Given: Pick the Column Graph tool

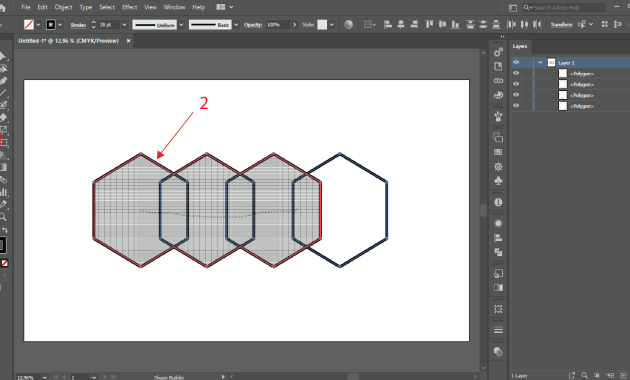Looking at the screenshot, I should tap(3, 192).
